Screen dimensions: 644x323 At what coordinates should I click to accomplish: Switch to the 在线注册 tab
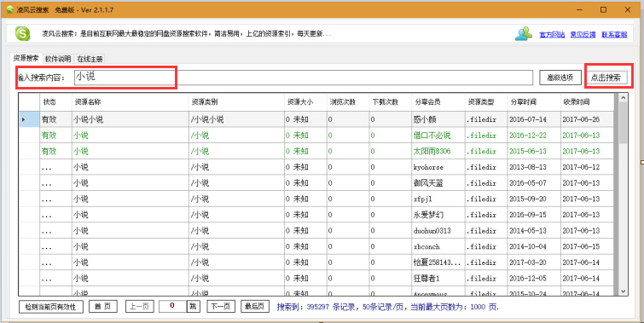coord(90,59)
